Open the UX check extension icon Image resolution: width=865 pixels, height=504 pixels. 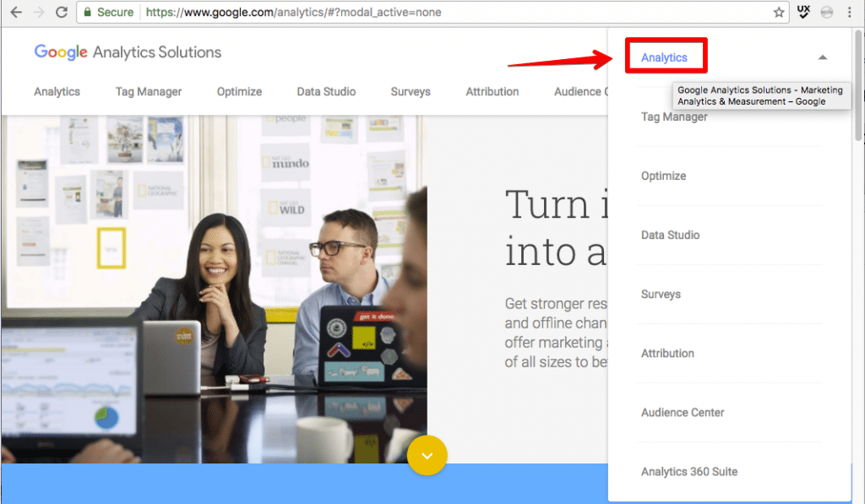click(804, 12)
